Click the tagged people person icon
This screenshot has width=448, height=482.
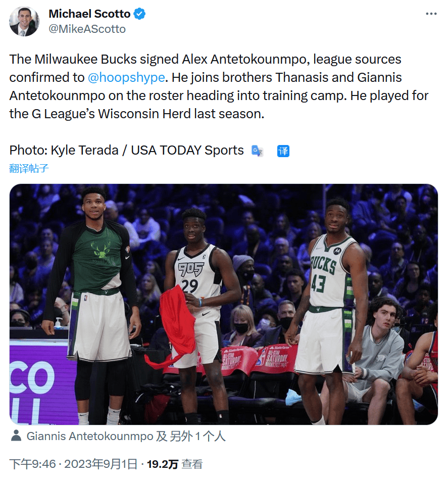coord(16,436)
